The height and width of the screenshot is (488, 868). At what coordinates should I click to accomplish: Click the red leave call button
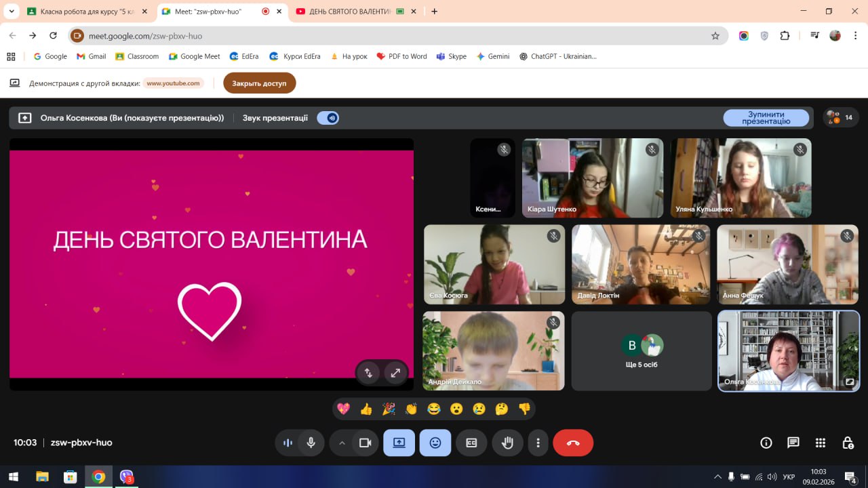coord(573,443)
